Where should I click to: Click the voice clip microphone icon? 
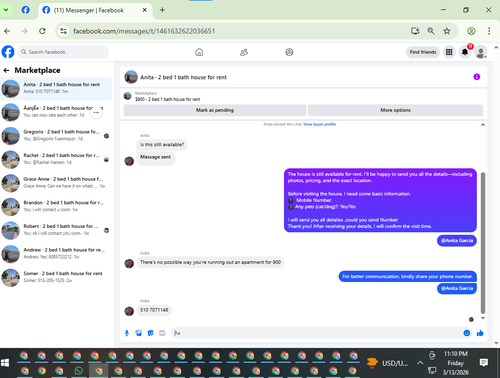[x=127, y=333]
